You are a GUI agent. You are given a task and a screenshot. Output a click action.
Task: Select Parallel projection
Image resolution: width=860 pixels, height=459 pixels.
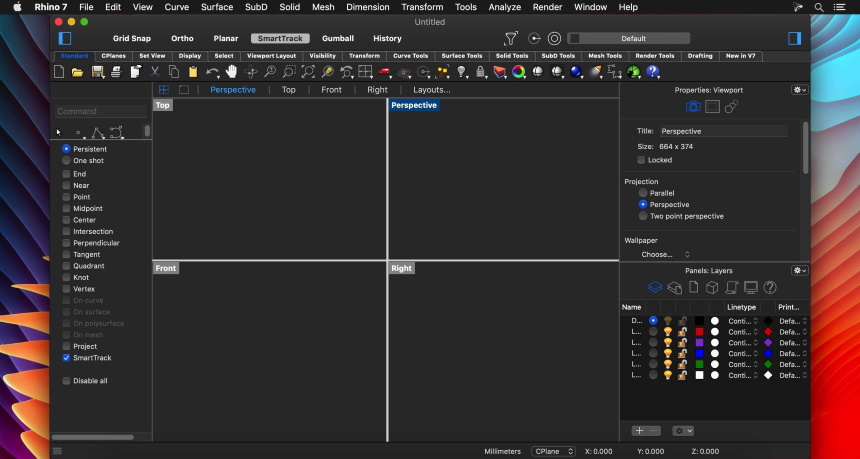[x=643, y=193]
